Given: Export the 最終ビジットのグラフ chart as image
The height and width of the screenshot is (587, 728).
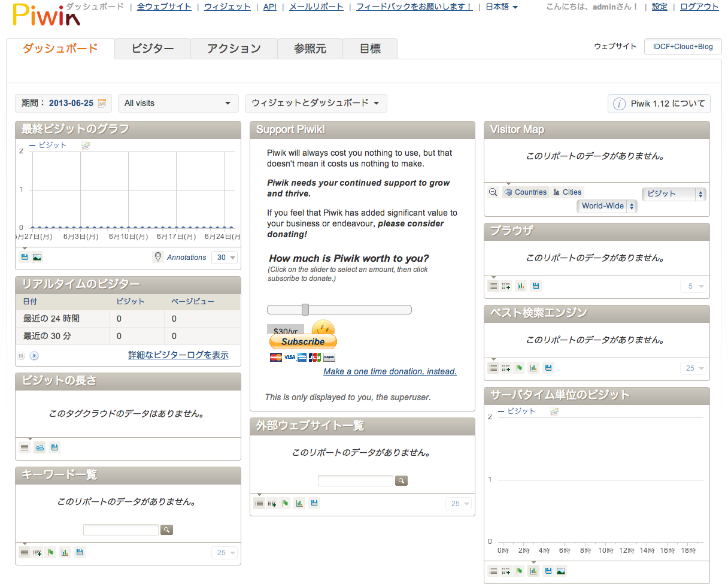Looking at the screenshot, I should 37,258.
